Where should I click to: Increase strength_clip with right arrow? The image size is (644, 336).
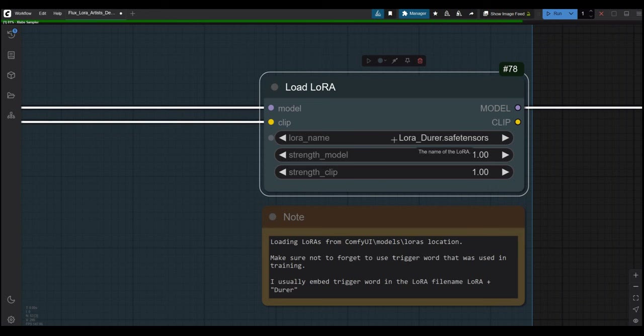(x=505, y=172)
